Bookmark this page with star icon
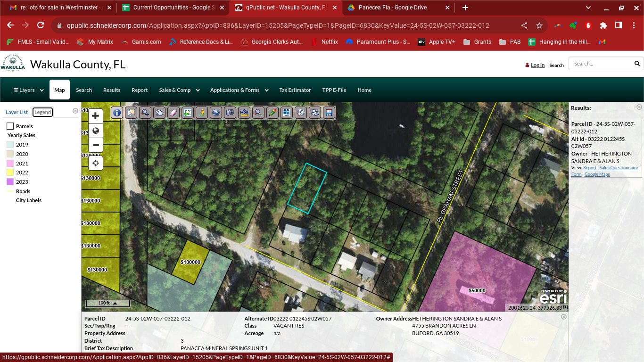 tap(539, 25)
